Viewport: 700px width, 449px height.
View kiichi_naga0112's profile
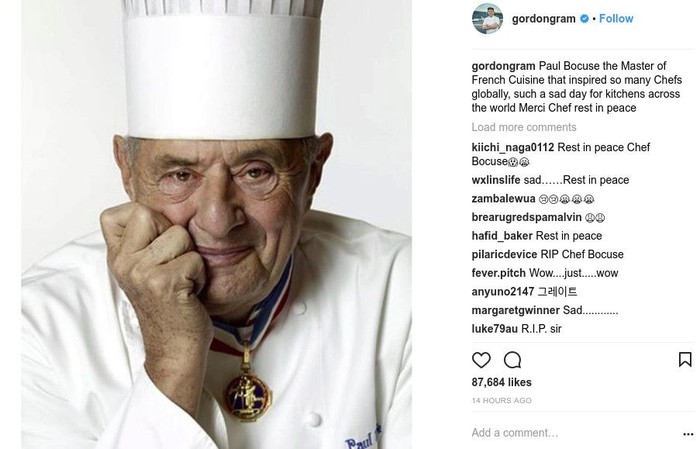(x=512, y=147)
